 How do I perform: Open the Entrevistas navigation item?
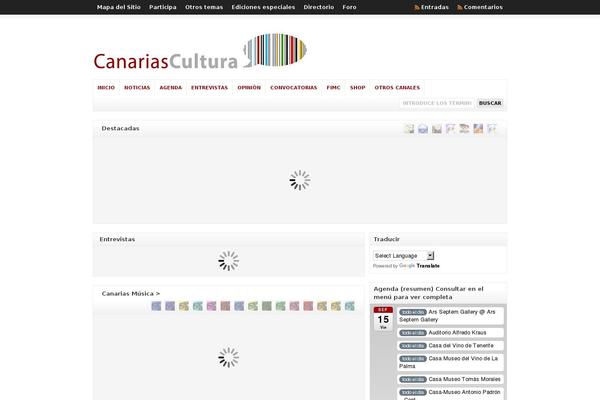(209, 88)
